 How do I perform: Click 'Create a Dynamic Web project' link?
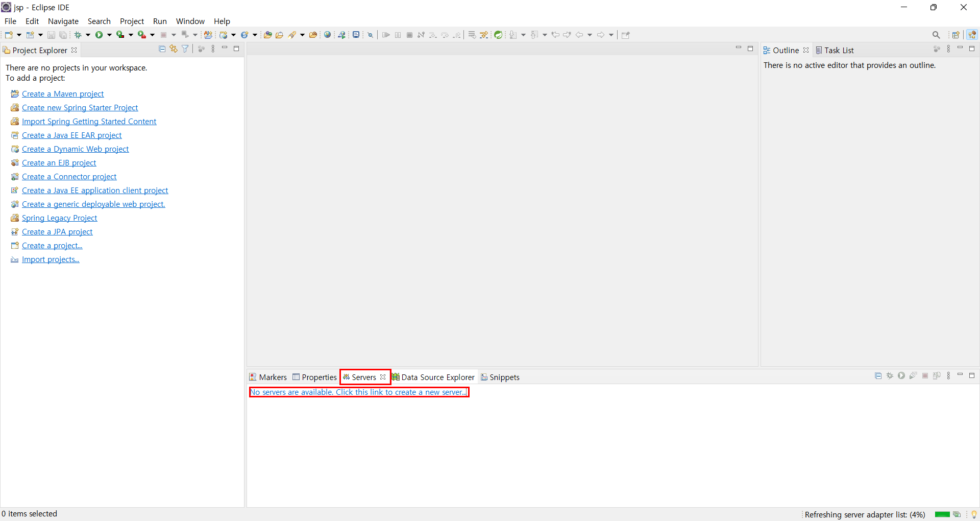pyautogui.click(x=75, y=149)
